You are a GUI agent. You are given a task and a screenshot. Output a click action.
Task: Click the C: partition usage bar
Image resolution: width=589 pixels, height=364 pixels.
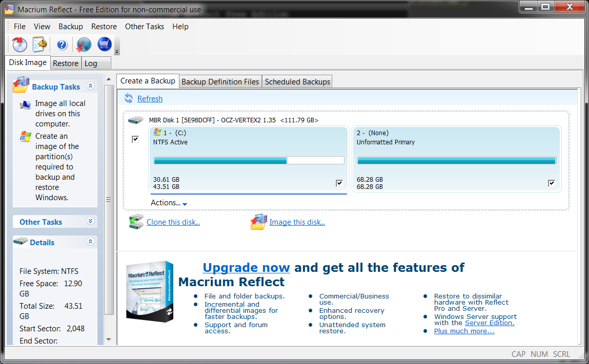coord(249,160)
